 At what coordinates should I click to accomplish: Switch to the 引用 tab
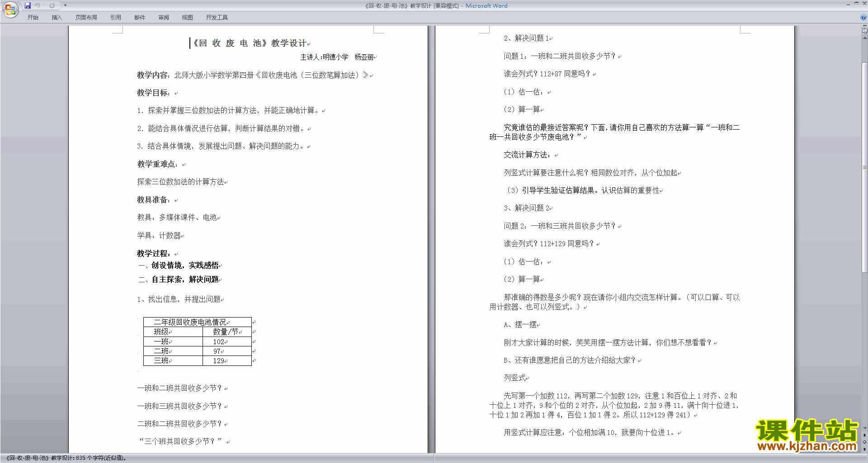(116, 18)
